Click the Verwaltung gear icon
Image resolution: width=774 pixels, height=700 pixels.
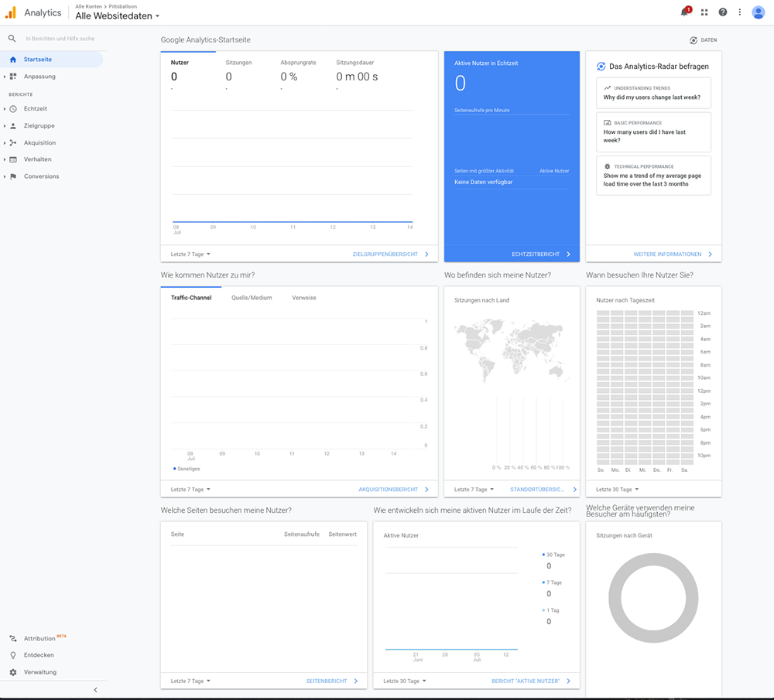click(x=13, y=672)
